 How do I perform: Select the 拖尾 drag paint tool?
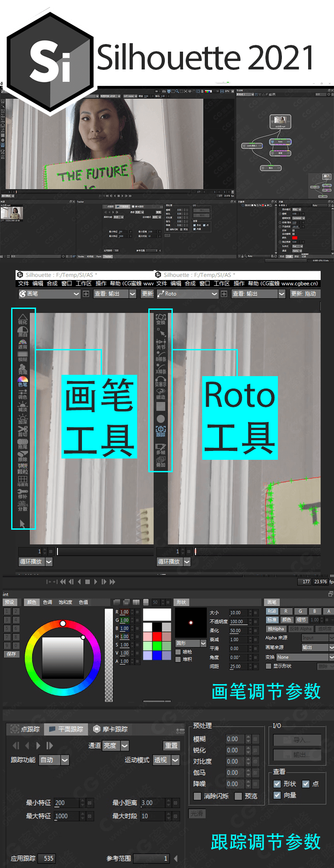23,443
